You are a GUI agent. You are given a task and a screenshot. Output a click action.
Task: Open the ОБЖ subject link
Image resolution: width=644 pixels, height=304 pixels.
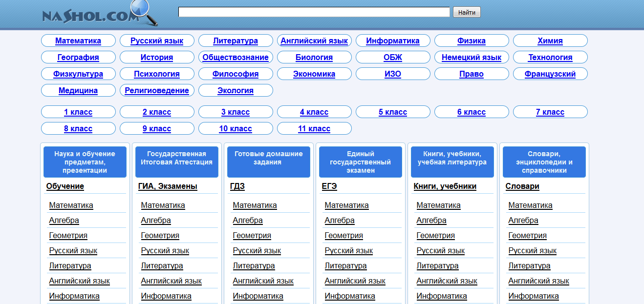[x=393, y=58]
